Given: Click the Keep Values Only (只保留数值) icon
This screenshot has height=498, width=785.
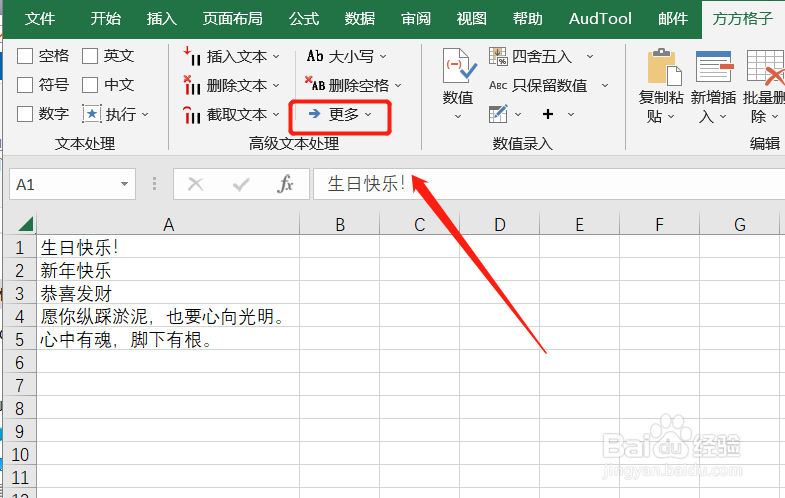Looking at the screenshot, I should click(498, 85).
